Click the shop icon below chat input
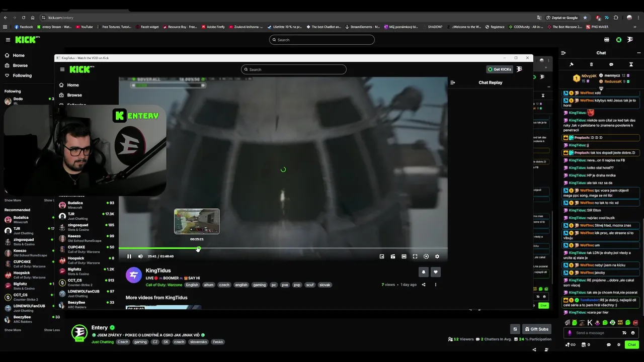The width and height of the screenshot is (644, 362). (x=584, y=344)
